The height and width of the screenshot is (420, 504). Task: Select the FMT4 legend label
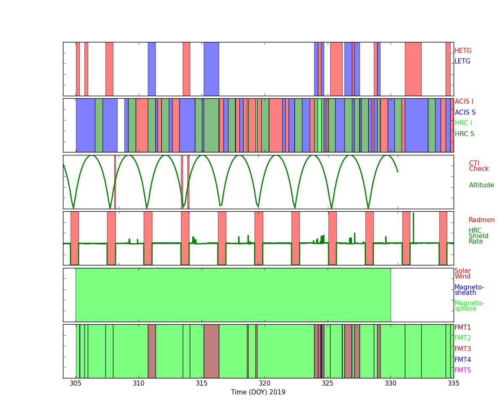[463, 360]
